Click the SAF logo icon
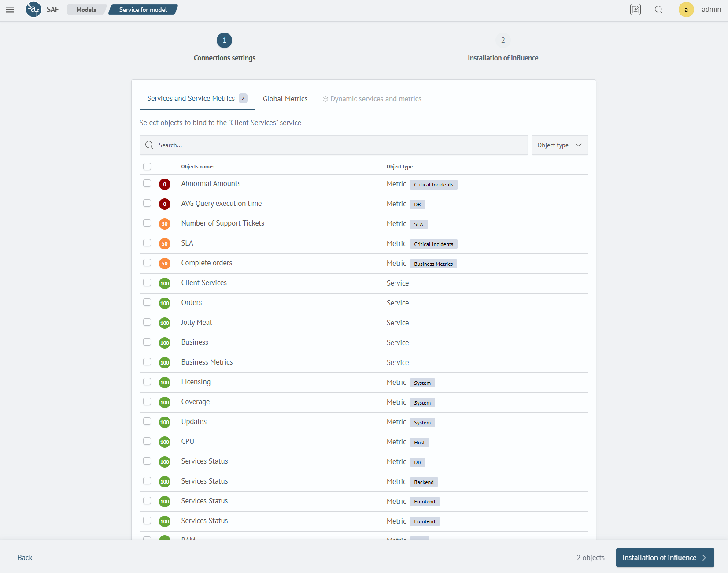The height and width of the screenshot is (573, 728). (x=33, y=9)
